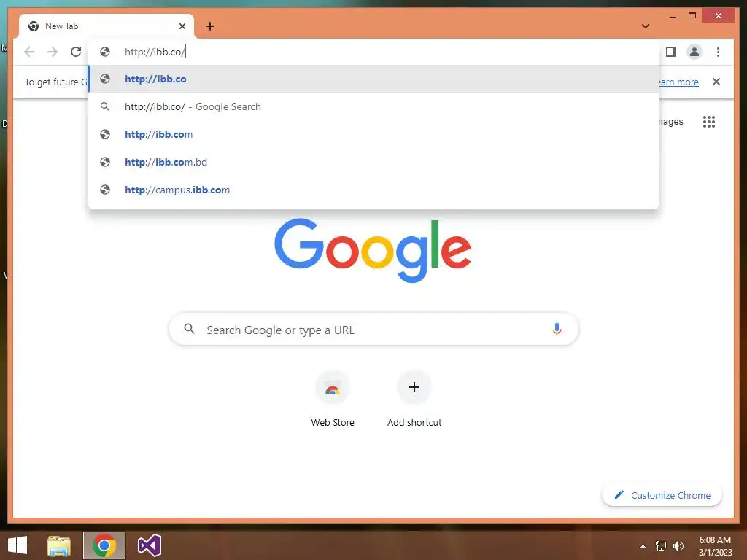This screenshot has height=560, width=747.
Task: Choose the http://ibb.co suggestion
Action: (x=374, y=79)
